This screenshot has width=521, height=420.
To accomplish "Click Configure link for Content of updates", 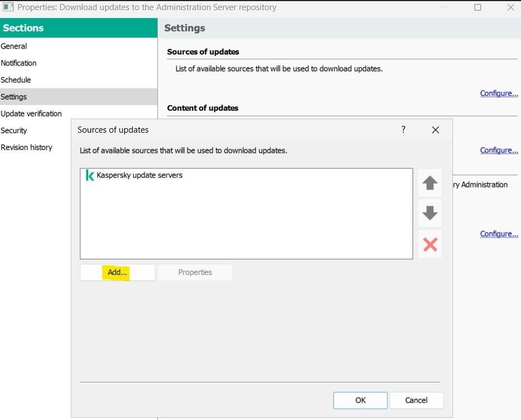I will click(x=499, y=150).
